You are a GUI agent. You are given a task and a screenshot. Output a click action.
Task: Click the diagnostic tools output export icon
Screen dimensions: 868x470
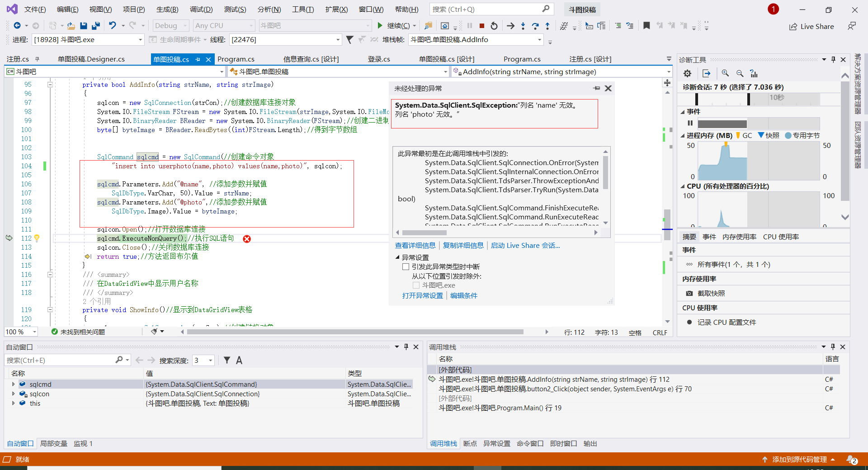(x=707, y=73)
